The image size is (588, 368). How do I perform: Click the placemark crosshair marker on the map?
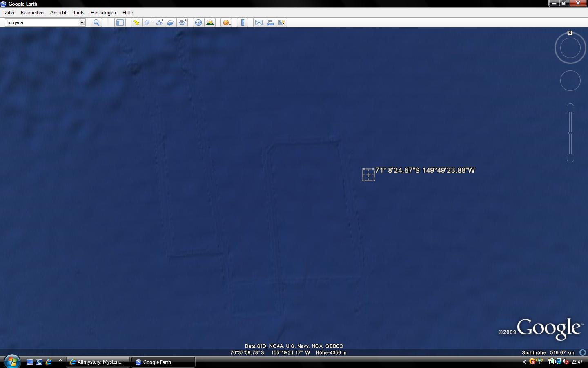point(368,175)
